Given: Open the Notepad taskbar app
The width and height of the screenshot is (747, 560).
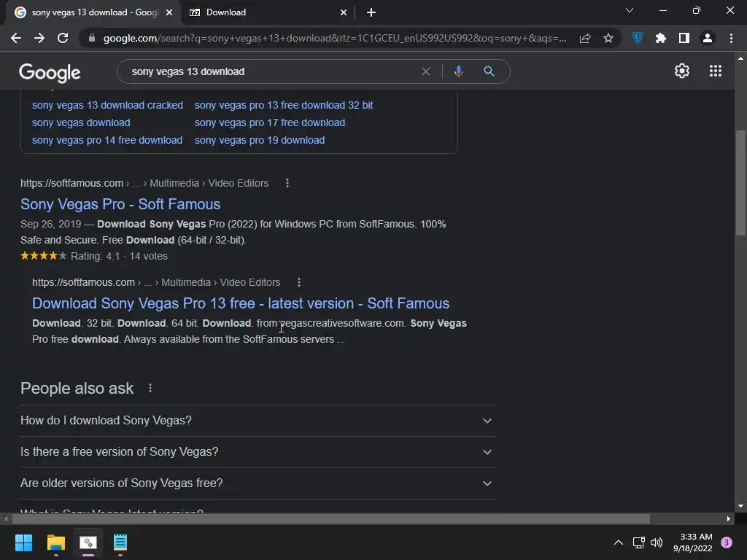Looking at the screenshot, I should click(120, 542).
